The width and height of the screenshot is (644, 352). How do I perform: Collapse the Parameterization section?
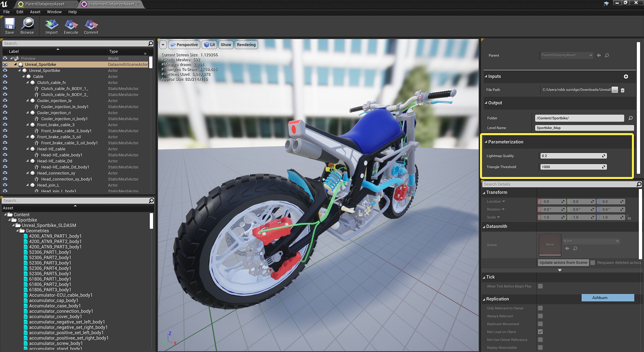[x=486, y=142]
